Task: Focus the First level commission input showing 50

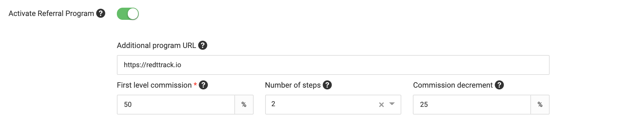Action: tap(176, 105)
